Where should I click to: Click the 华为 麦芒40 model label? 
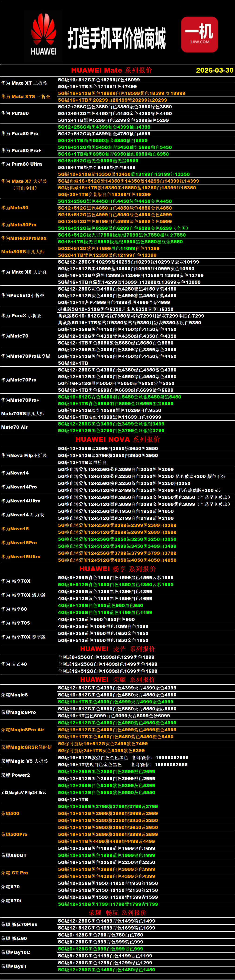pos(14,664)
